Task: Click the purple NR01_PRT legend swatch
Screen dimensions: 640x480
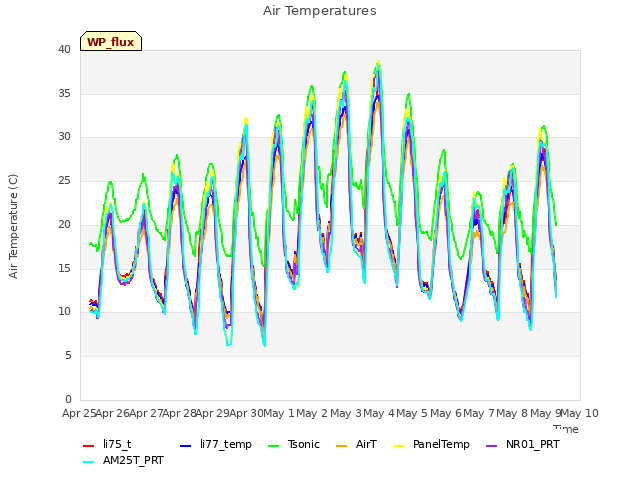Action: point(492,445)
